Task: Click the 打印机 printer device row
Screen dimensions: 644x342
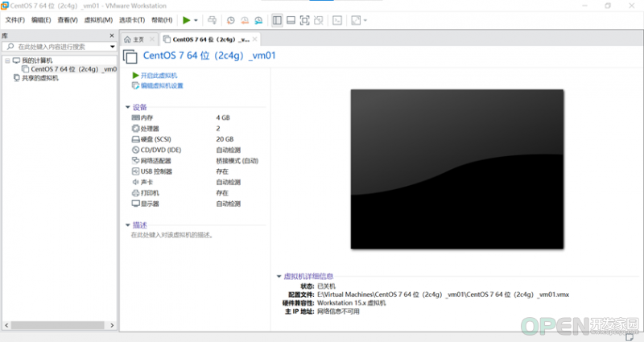Action: (x=198, y=193)
